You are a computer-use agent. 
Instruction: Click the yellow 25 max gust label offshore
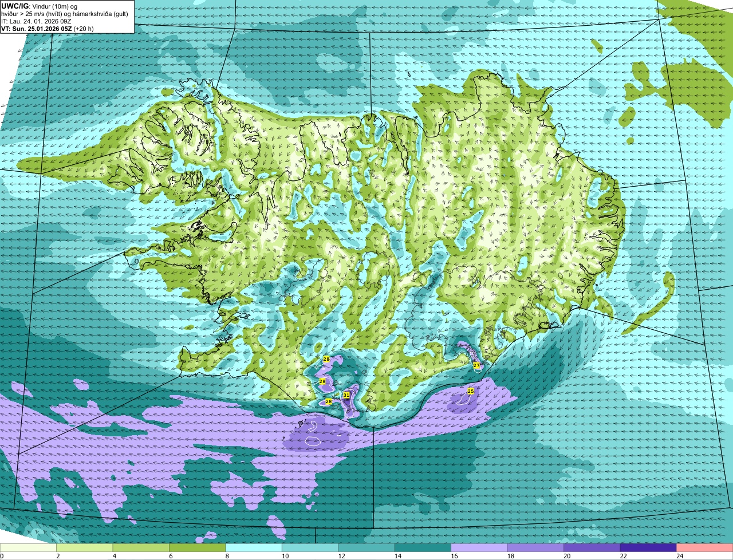coord(471,391)
